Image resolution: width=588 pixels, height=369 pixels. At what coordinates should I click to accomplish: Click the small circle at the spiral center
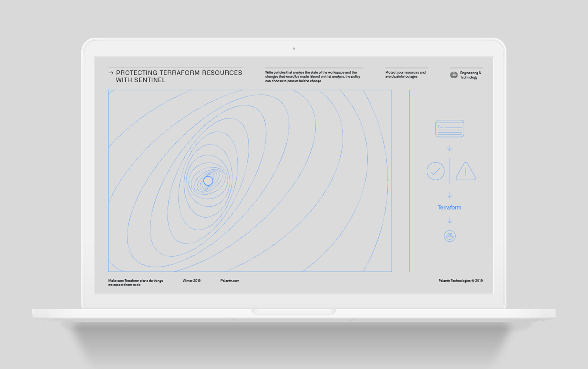point(208,181)
